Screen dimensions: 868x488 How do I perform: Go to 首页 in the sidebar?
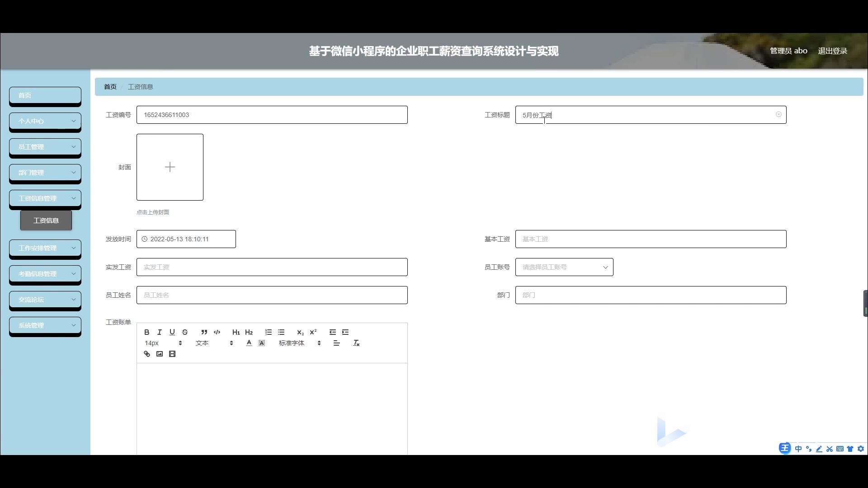click(45, 95)
